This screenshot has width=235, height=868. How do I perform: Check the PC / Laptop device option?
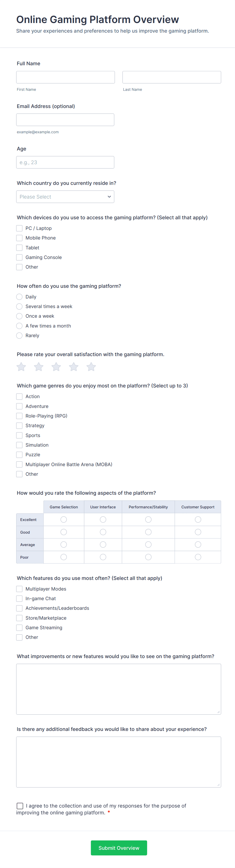tap(19, 228)
